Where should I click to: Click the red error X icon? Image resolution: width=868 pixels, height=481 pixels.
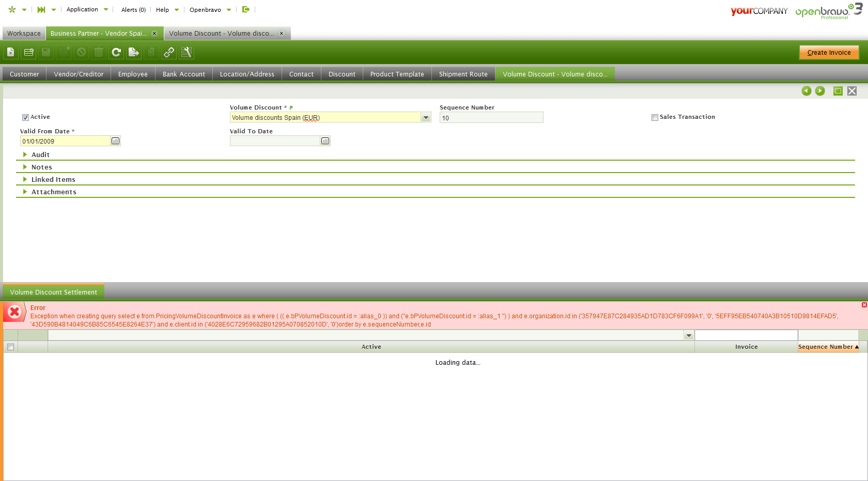coord(14,312)
